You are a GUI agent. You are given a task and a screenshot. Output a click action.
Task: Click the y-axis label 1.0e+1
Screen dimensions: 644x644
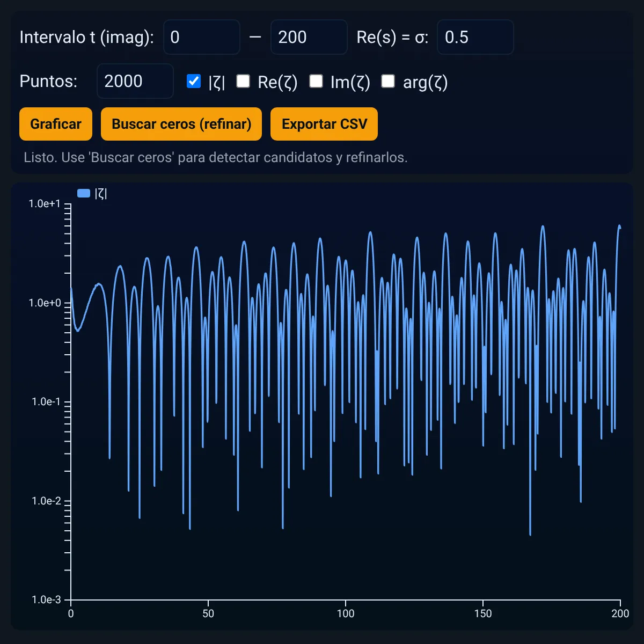pos(45,203)
